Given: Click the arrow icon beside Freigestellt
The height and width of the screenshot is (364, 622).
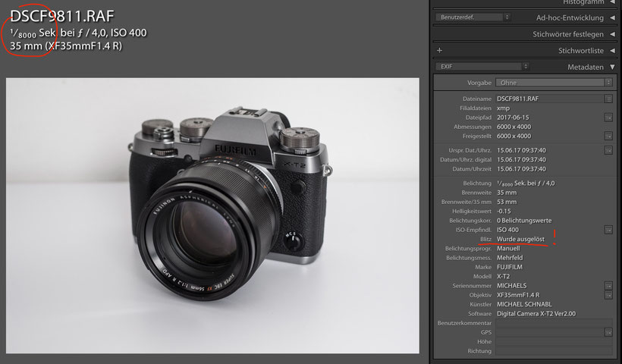Looking at the screenshot, I should point(608,136).
